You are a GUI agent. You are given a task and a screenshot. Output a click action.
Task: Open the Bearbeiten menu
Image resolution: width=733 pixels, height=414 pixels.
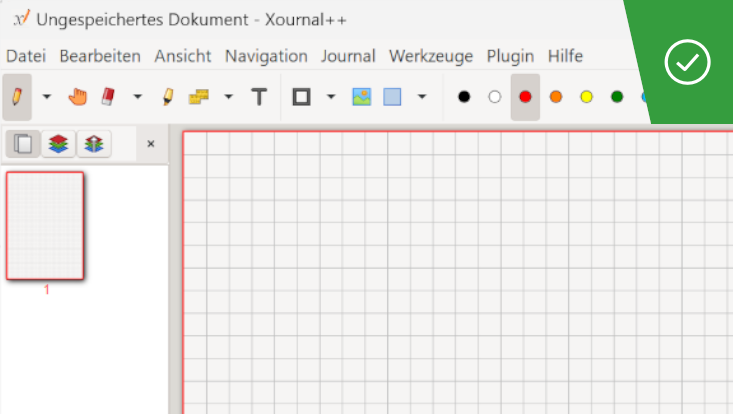pyautogui.click(x=100, y=56)
